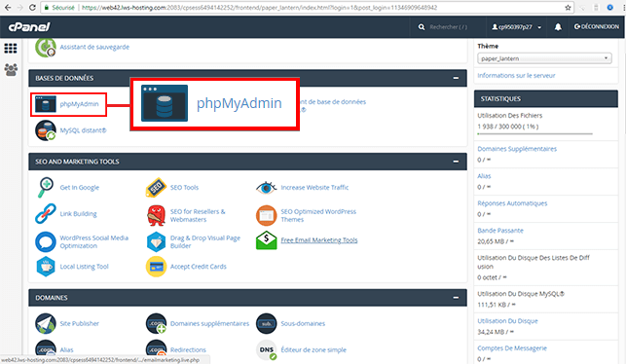Click the Déconnexion button

click(x=597, y=26)
